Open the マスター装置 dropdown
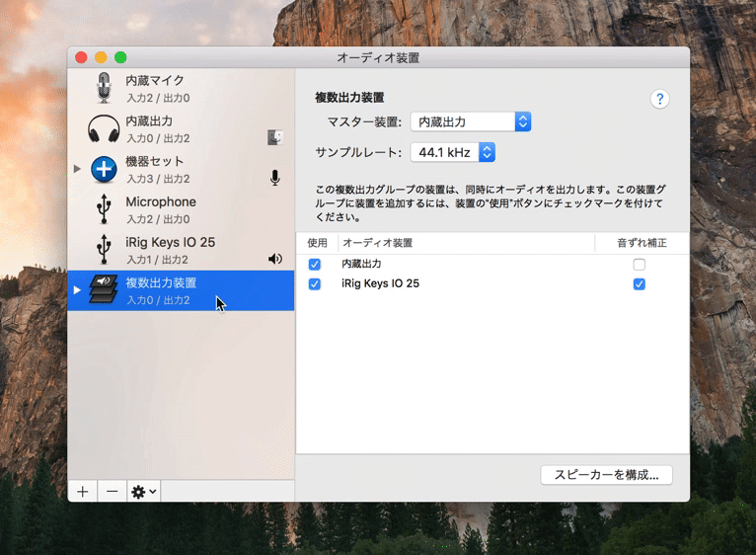Image resolution: width=756 pixels, height=555 pixels. pos(471,122)
